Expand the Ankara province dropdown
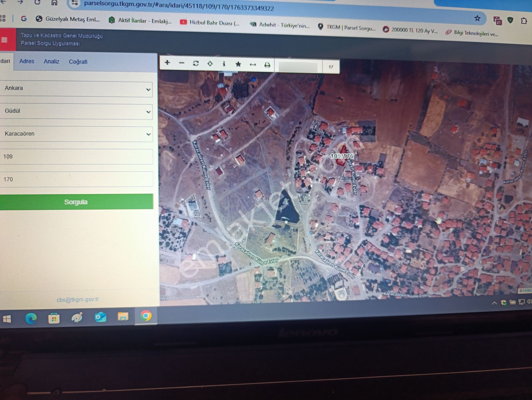 (148, 90)
